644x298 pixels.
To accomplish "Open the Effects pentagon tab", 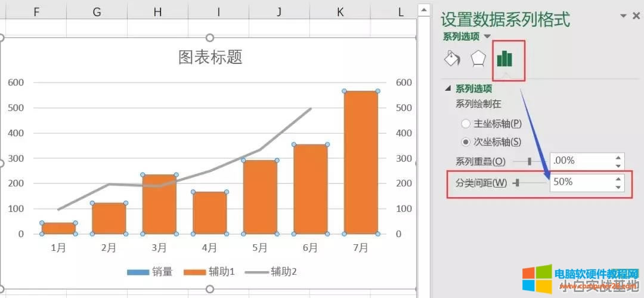I will click(x=478, y=59).
